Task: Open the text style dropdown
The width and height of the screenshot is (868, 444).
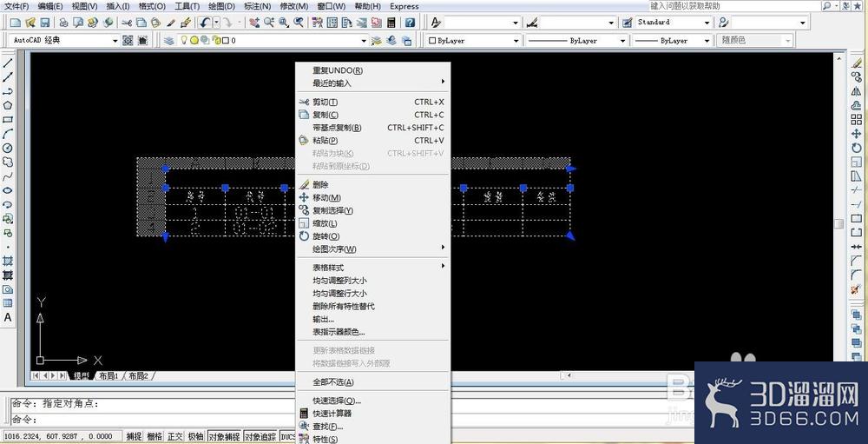Action: click(516, 23)
